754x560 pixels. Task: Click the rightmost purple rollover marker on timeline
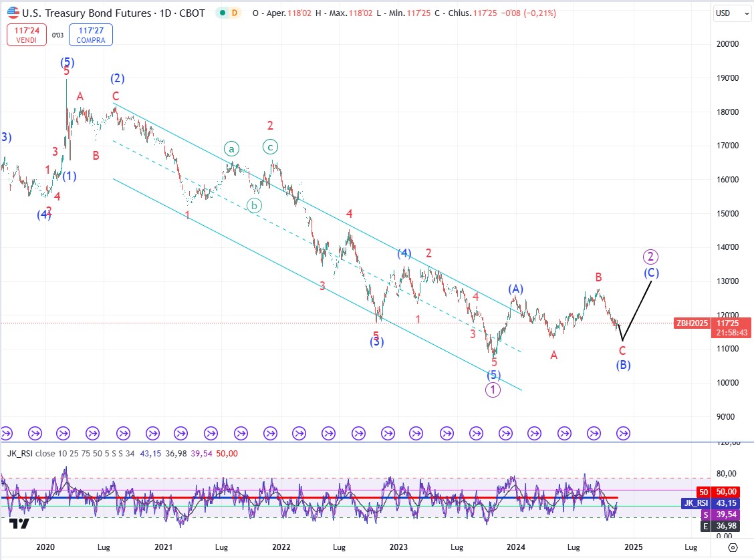click(x=623, y=434)
